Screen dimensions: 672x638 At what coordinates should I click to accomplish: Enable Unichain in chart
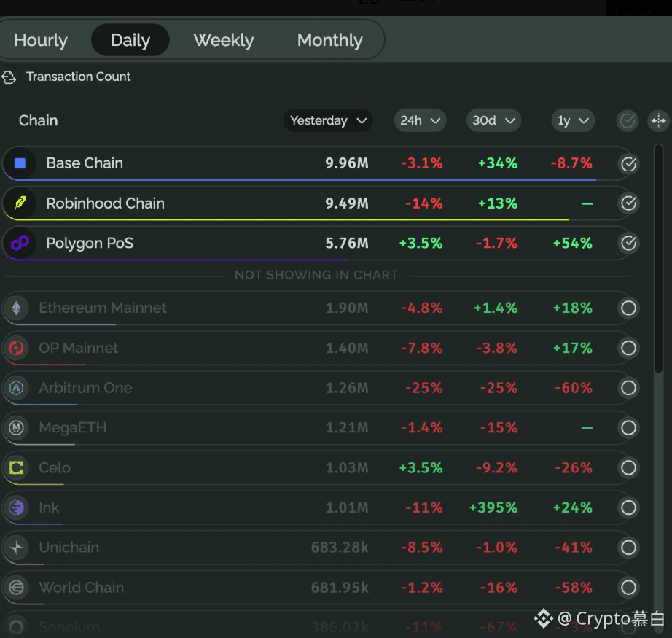[628, 548]
